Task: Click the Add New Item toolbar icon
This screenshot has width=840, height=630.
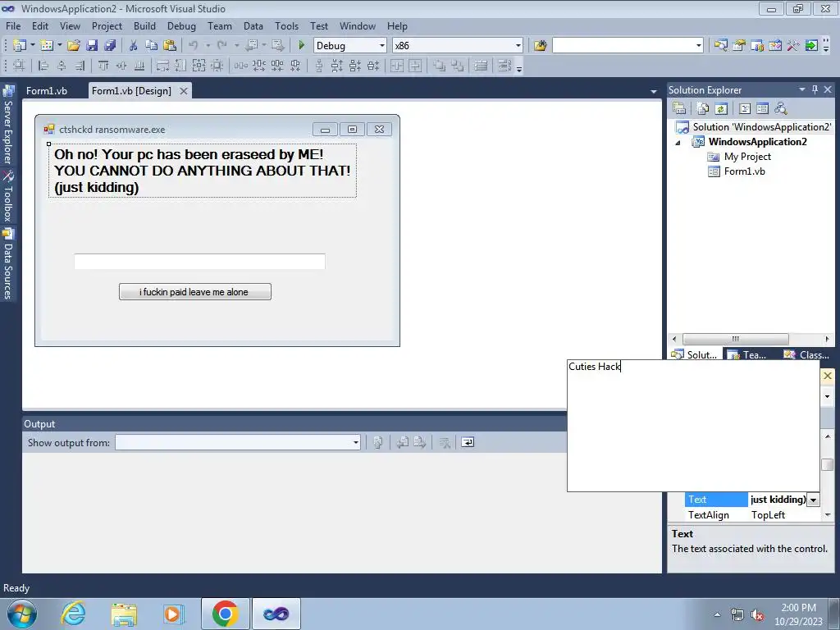Action: click(x=47, y=46)
